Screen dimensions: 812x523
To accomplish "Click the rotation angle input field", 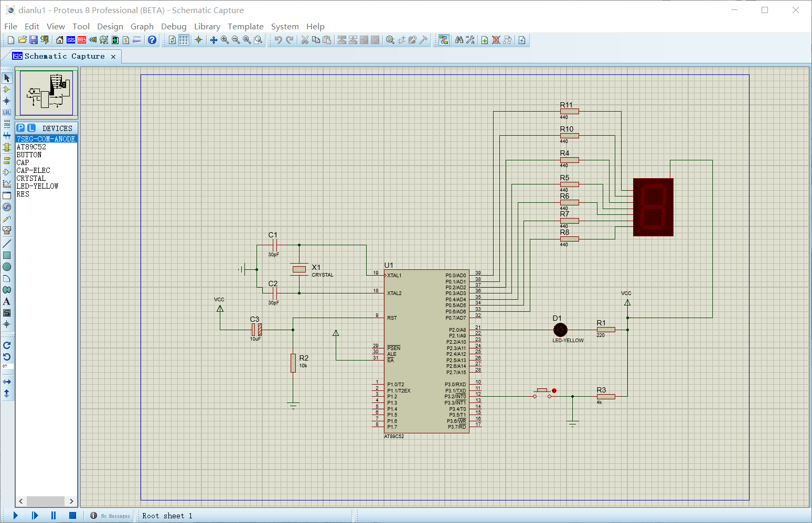I will click(7, 366).
